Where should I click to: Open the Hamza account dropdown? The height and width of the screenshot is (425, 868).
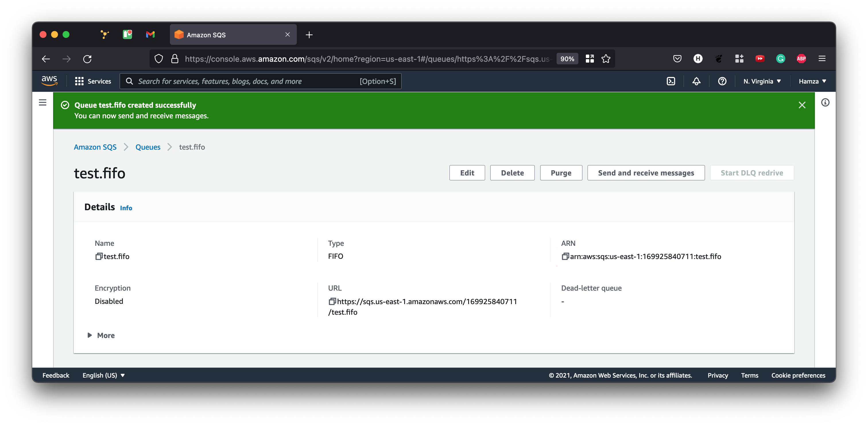click(x=812, y=81)
